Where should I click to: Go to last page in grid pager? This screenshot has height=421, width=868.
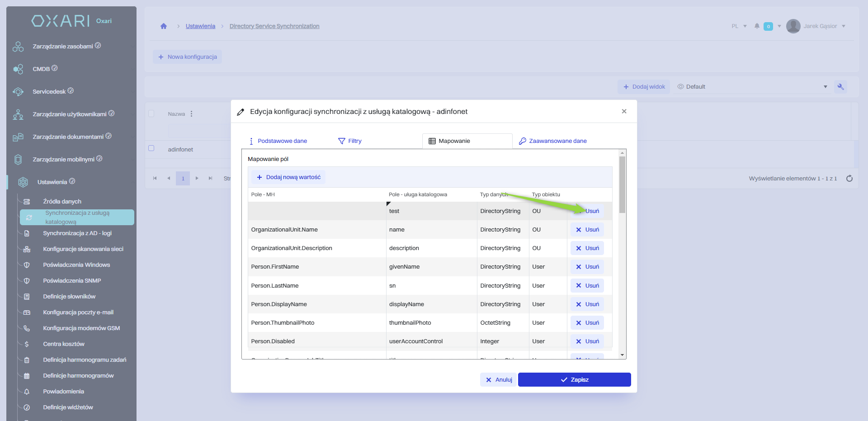point(210,179)
